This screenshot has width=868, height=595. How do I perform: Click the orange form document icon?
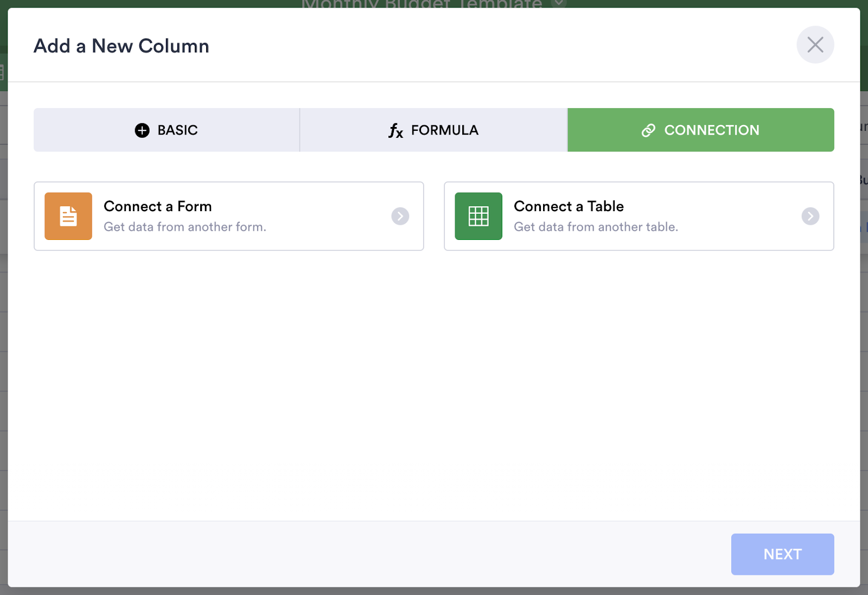[x=68, y=216]
